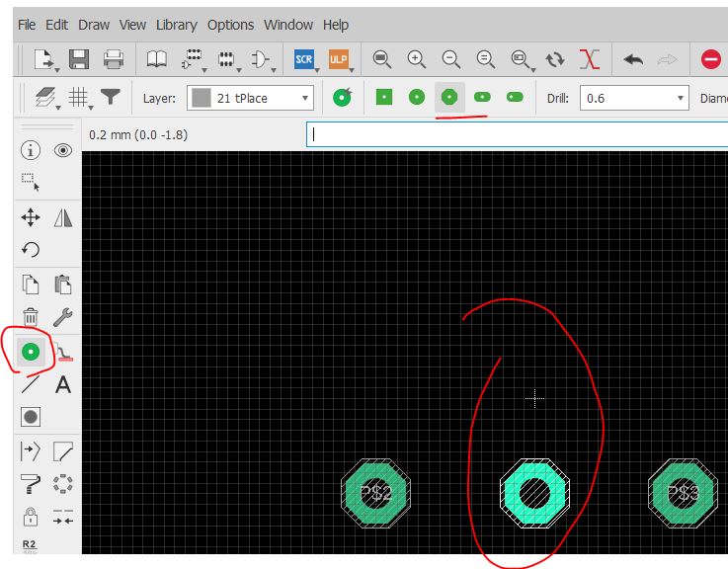Screen dimensions: 728x569
Task: Click the zoom to fit icon
Action: tap(381, 59)
